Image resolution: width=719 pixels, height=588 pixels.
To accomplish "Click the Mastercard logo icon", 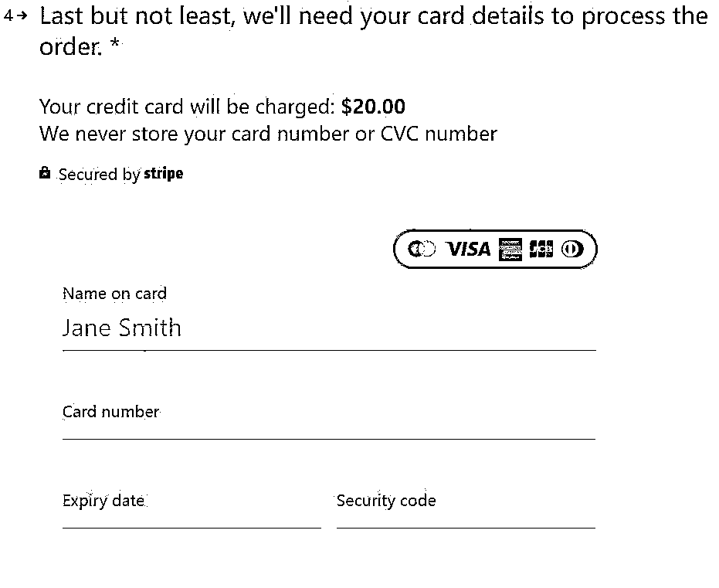I will 422,250.
